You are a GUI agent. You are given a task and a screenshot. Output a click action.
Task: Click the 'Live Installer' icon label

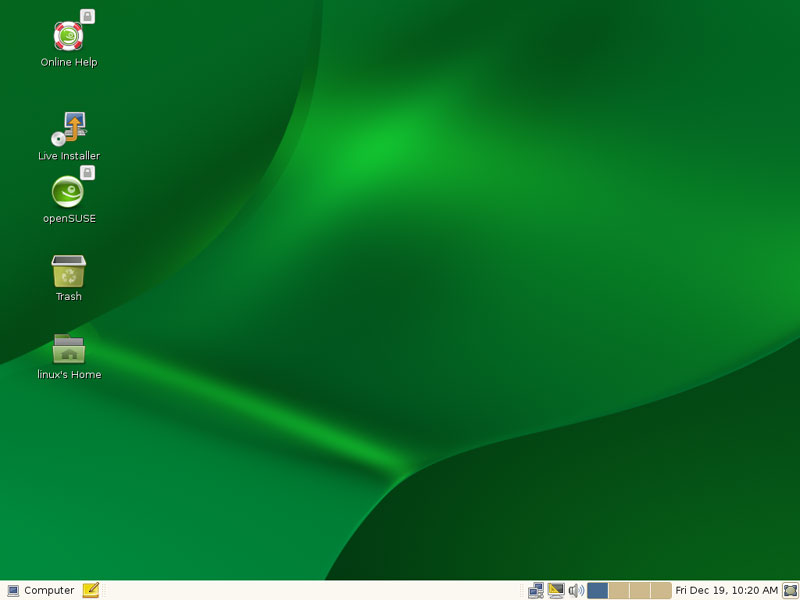pyautogui.click(x=69, y=156)
